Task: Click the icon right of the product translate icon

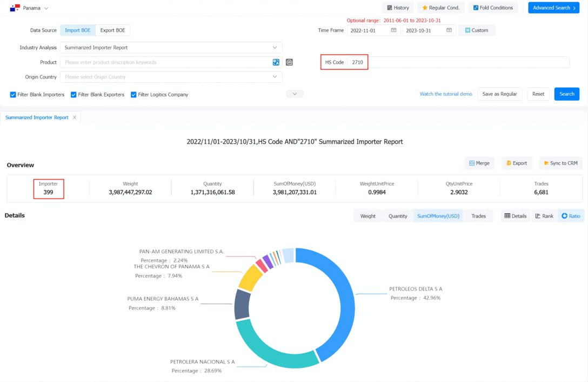Action: pyautogui.click(x=289, y=62)
